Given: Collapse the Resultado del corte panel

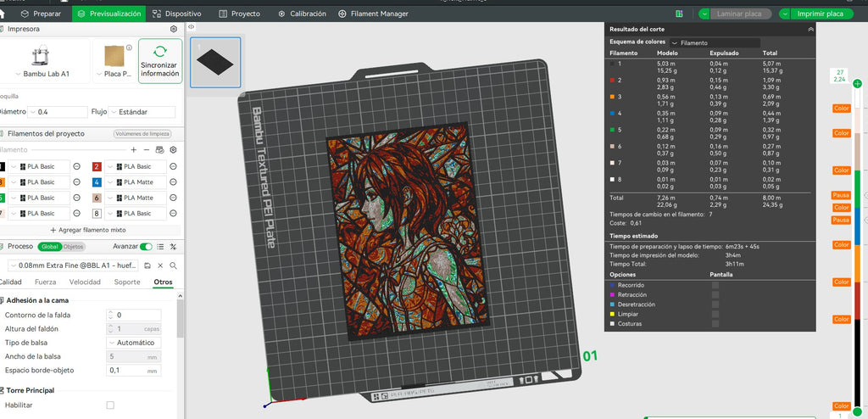Looking at the screenshot, I should (810, 29).
